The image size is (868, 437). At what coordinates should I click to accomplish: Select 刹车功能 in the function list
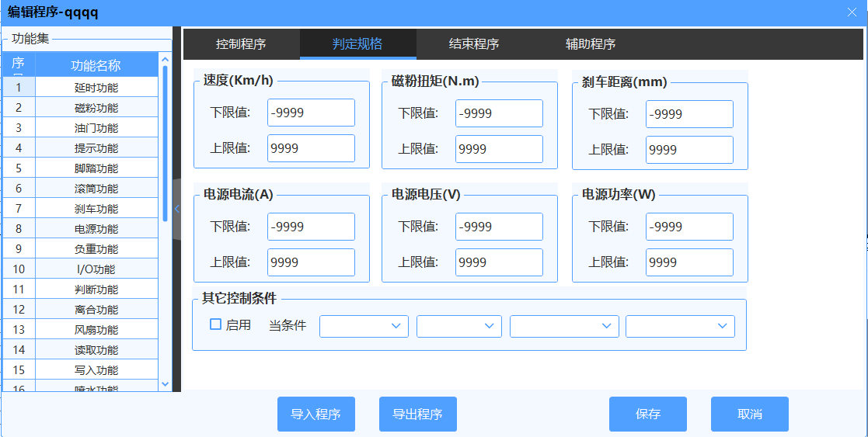96,209
